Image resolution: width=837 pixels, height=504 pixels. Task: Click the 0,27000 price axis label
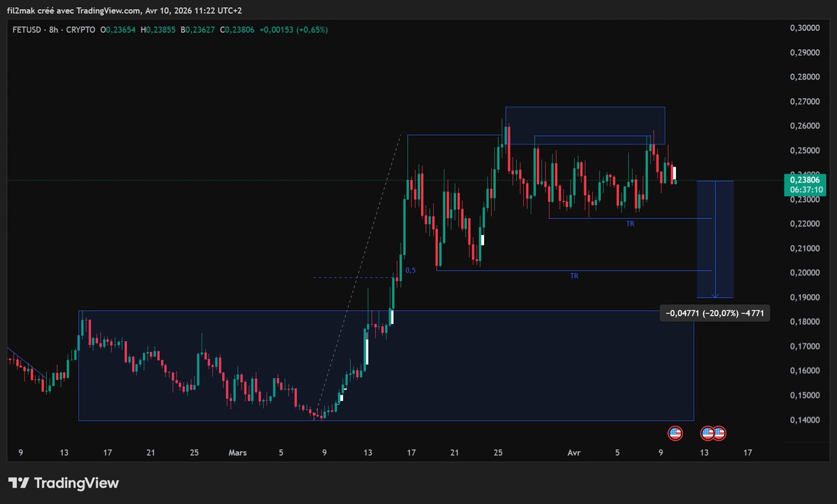click(804, 101)
